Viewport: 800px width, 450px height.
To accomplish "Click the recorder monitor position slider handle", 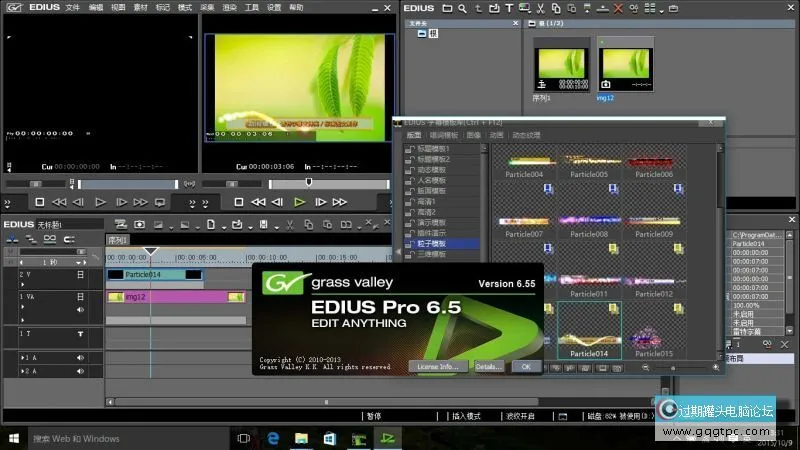I will (309, 182).
